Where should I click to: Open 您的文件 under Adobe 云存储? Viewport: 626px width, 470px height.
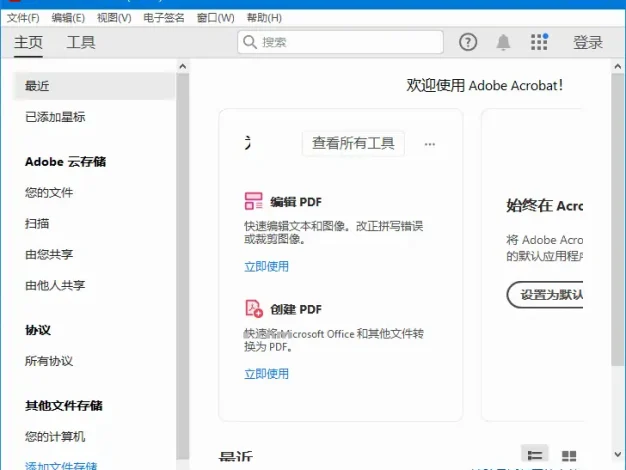49,192
